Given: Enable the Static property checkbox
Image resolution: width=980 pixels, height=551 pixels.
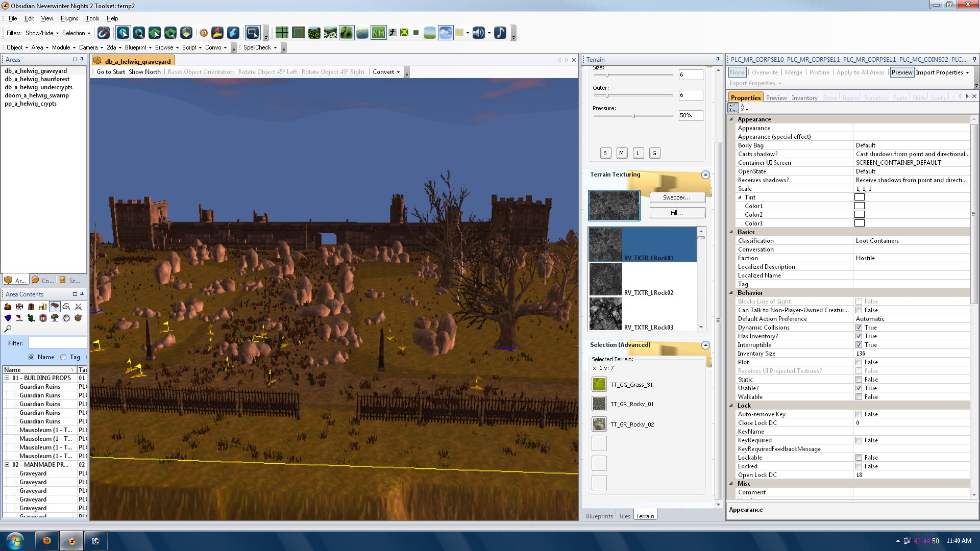Looking at the screenshot, I should click(859, 380).
